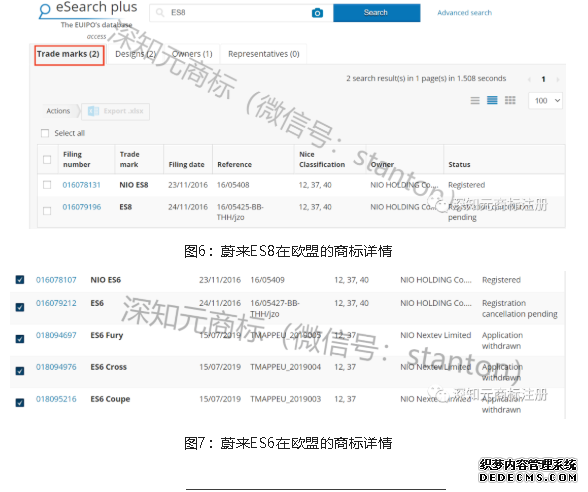This screenshot has width=588, height=492.
Task: Switch to the Representatives (0) tab
Action: pyautogui.click(x=264, y=54)
